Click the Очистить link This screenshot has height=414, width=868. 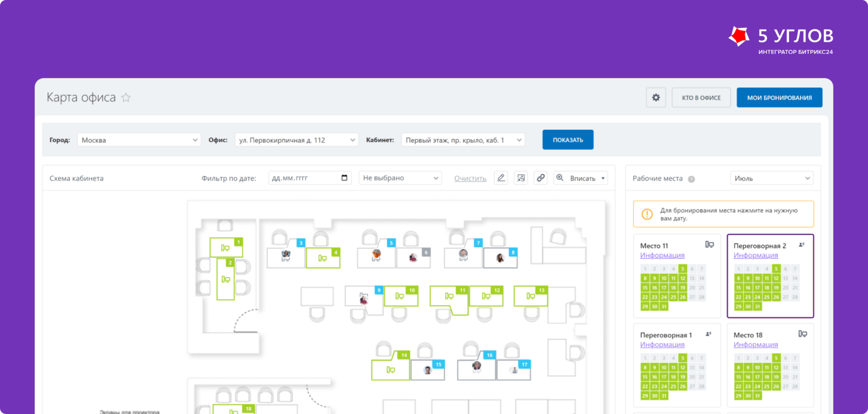[x=470, y=178]
